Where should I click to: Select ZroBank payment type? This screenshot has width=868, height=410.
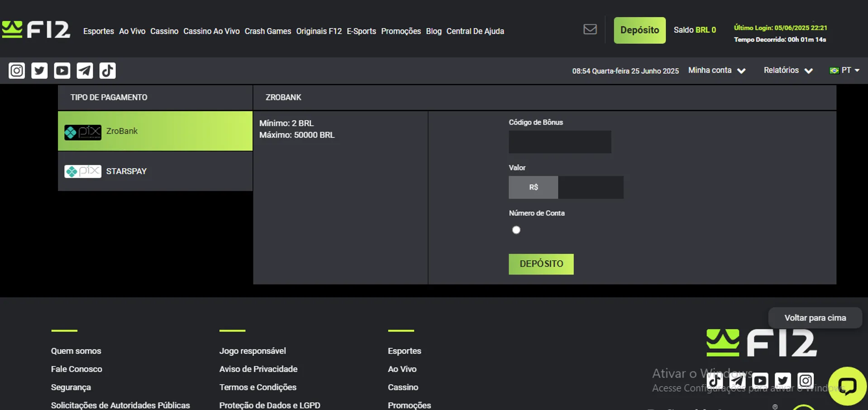(x=155, y=131)
